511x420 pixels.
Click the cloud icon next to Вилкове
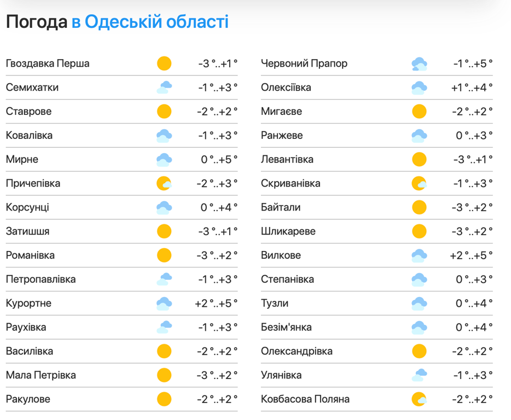point(419,255)
